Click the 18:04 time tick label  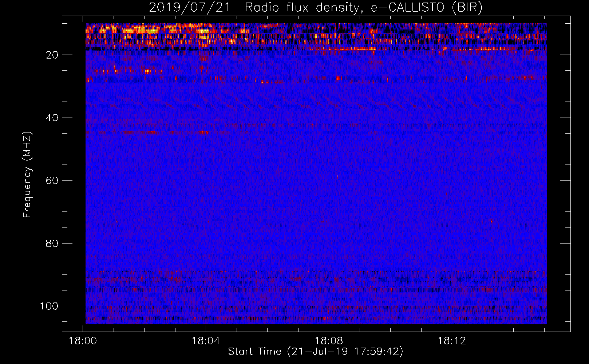tap(206, 341)
